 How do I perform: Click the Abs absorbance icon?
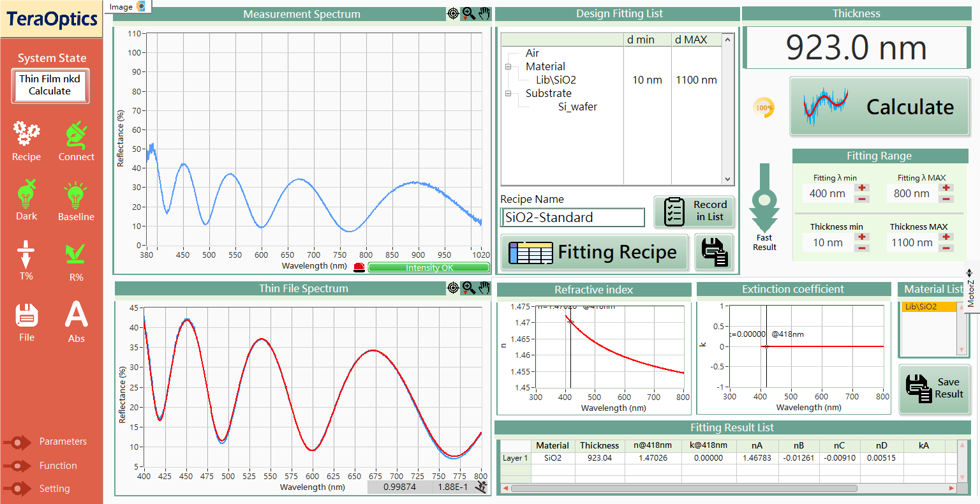click(x=76, y=315)
